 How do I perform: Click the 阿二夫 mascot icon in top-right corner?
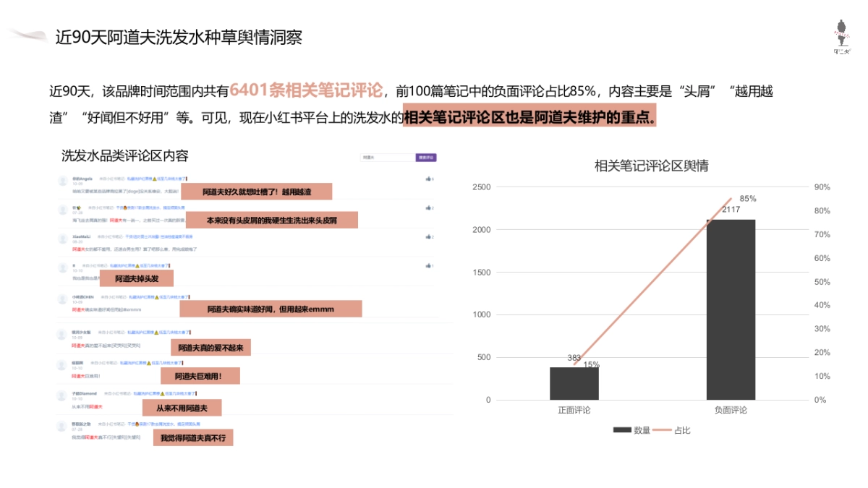click(841, 33)
